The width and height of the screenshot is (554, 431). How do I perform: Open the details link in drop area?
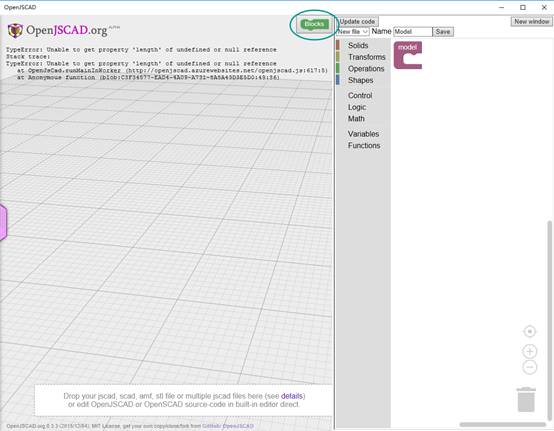292,396
